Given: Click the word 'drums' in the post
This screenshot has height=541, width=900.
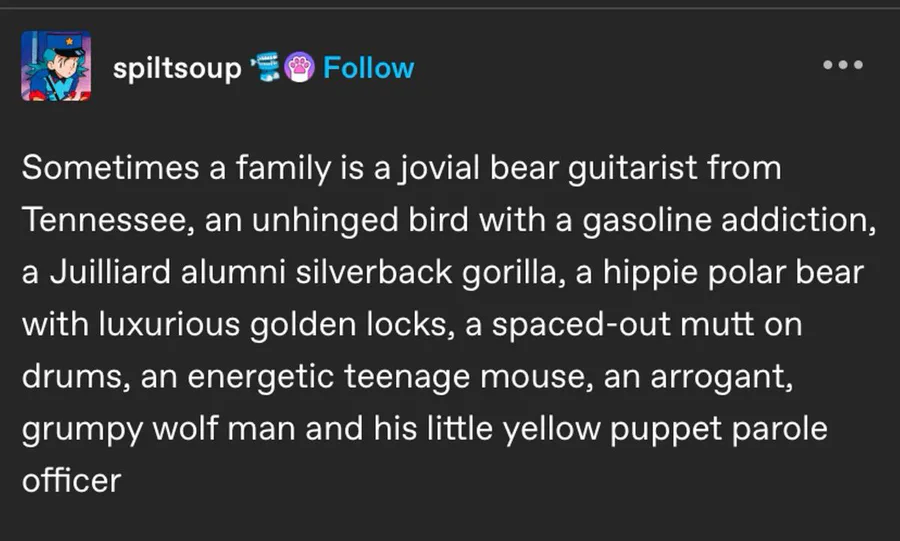Looking at the screenshot, I should (x=72, y=377).
